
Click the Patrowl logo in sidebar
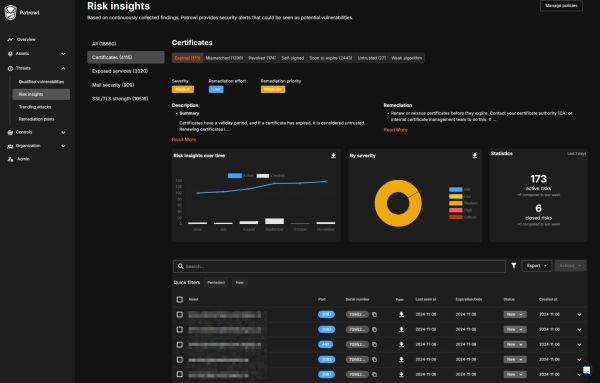coord(11,12)
